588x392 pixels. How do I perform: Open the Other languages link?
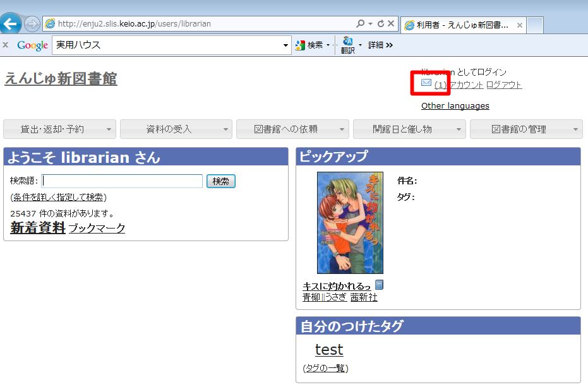455,106
